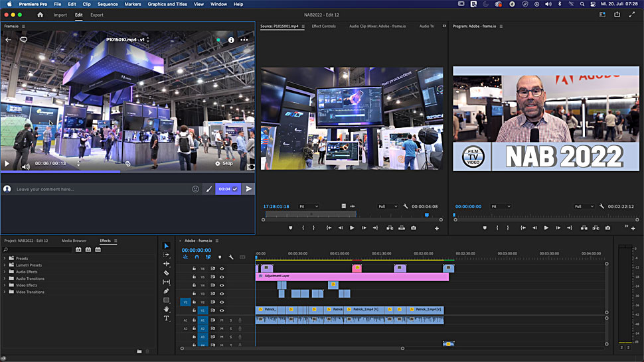The height and width of the screenshot is (362, 644).
Task: Click timeline horizontal zoom scrollbar
Action: [292, 349]
